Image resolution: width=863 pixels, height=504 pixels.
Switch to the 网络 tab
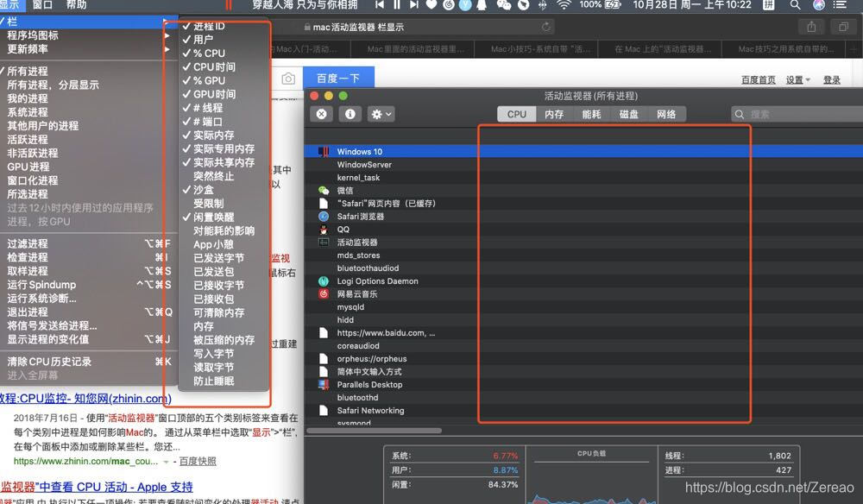coord(666,114)
